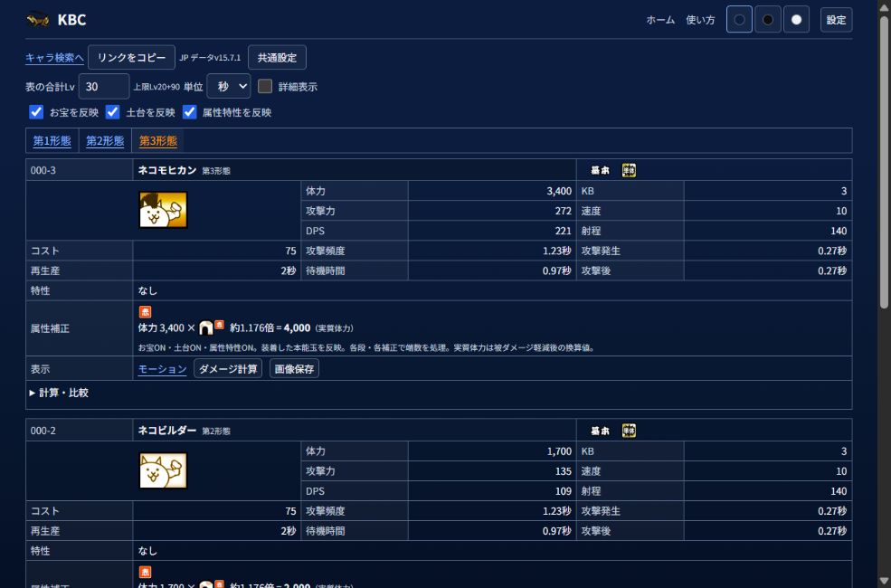
Task: Click the ネコビルダー name text
Action: click(x=167, y=430)
